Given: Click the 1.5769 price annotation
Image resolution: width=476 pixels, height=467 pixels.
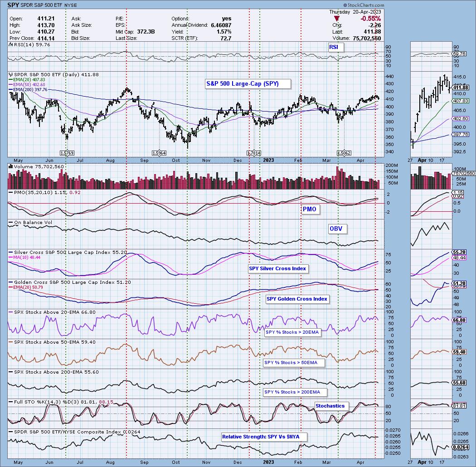Looking at the screenshot, I should click(x=67, y=153).
